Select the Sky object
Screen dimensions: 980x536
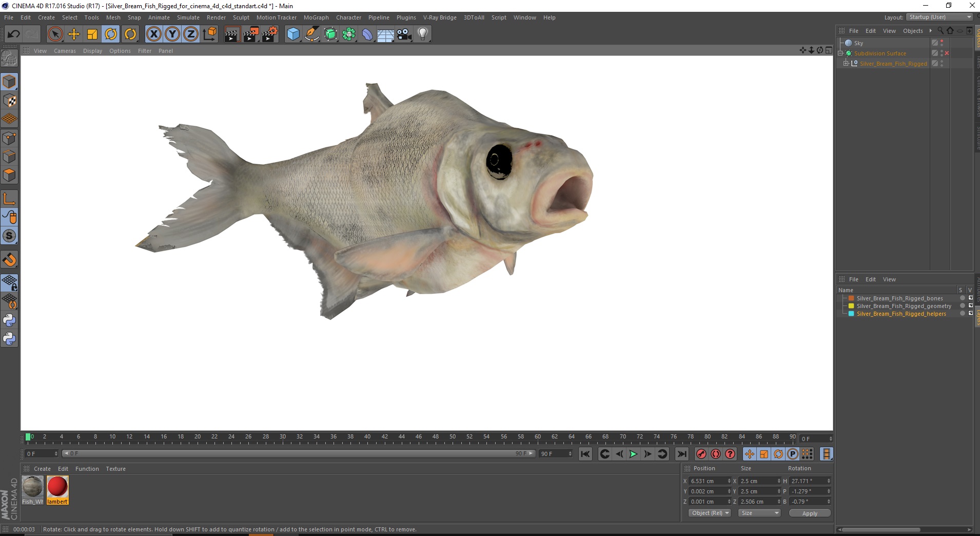pyautogui.click(x=858, y=43)
